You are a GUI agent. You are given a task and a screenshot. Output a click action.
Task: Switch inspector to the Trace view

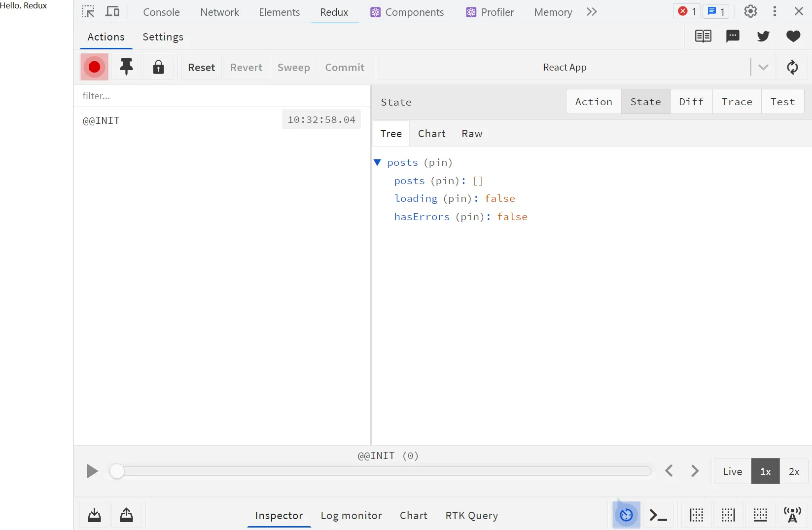pos(737,102)
